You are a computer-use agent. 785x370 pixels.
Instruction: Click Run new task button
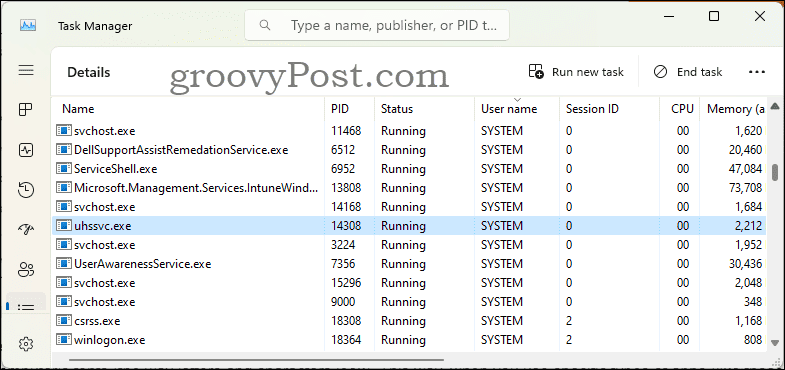(x=576, y=72)
